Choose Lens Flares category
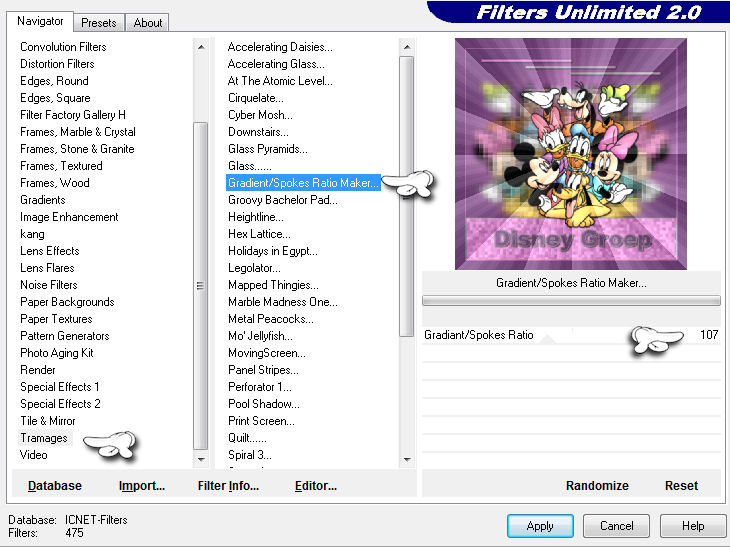 (47, 268)
